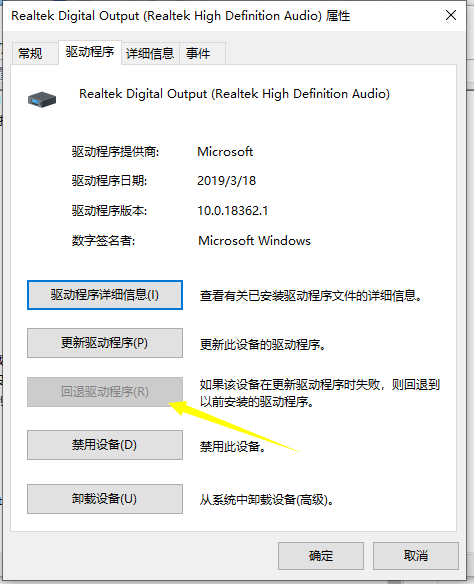Open 驱动程序详细信息(I) button
Screen dimensions: 474x584
(x=105, y=295)
